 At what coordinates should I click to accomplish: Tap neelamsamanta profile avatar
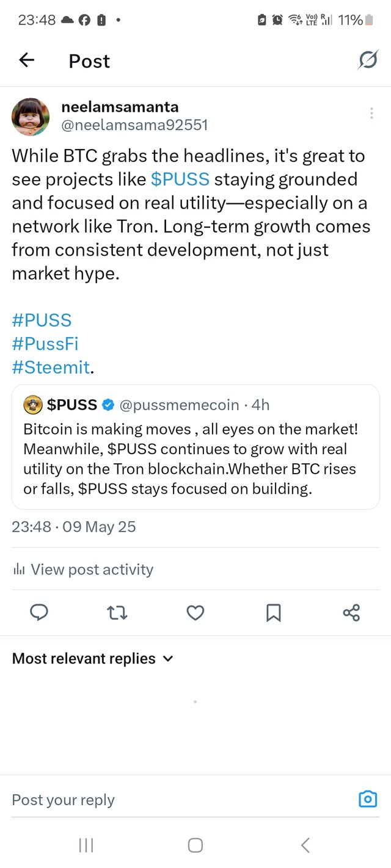(31, 117)
